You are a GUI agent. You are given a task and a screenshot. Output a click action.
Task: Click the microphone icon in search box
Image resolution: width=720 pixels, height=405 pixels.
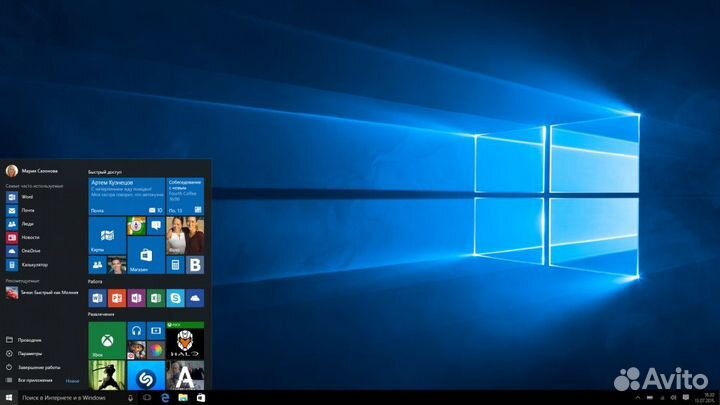tap(130, 398)
